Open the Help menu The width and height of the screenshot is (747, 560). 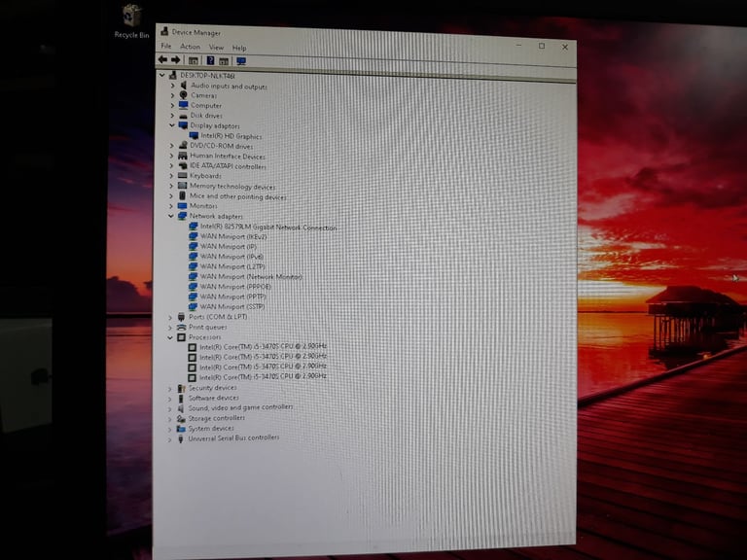(239, 48)
